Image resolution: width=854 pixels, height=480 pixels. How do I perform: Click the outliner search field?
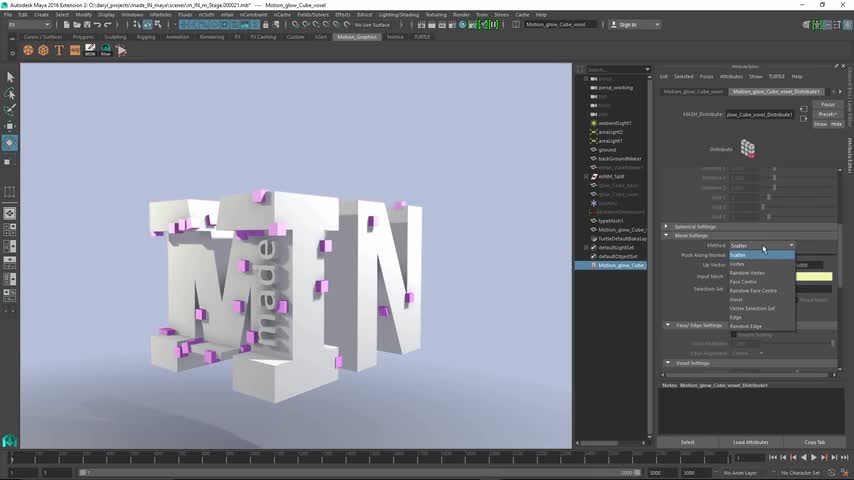tap(614, 70)
